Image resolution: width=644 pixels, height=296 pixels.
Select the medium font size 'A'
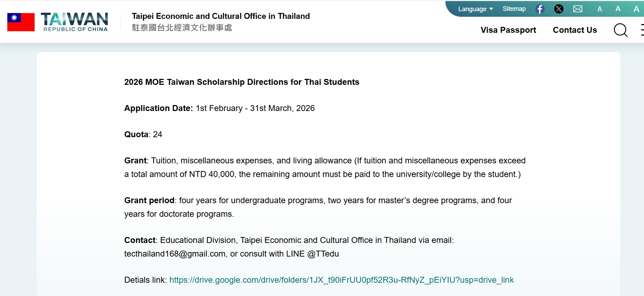(618, 9)
